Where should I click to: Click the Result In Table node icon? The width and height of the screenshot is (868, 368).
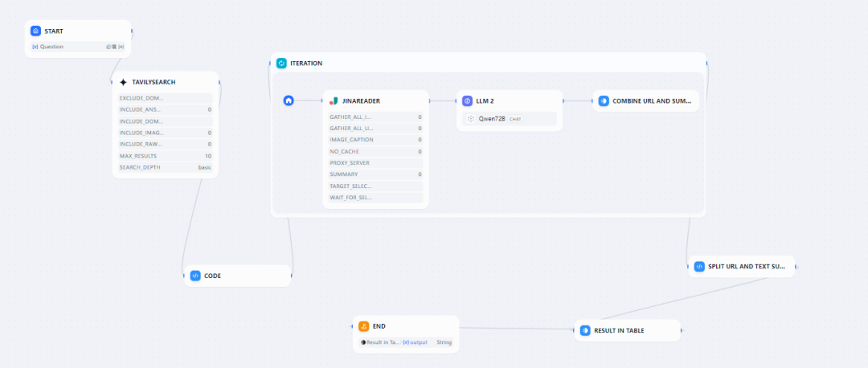click(585, 330)
